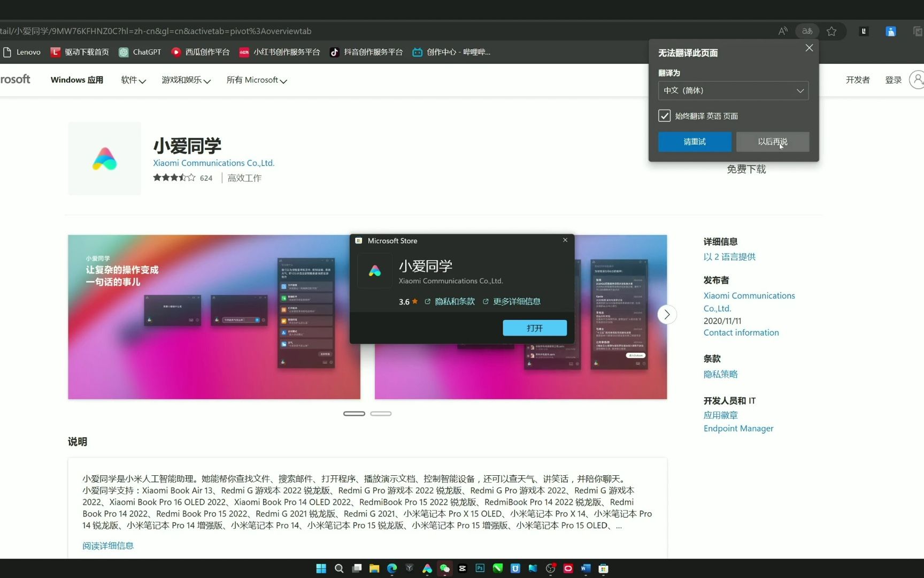Viewport: 924px width, 578px height.
Task: Expand the 软件 menu
Action: point(133,80)
